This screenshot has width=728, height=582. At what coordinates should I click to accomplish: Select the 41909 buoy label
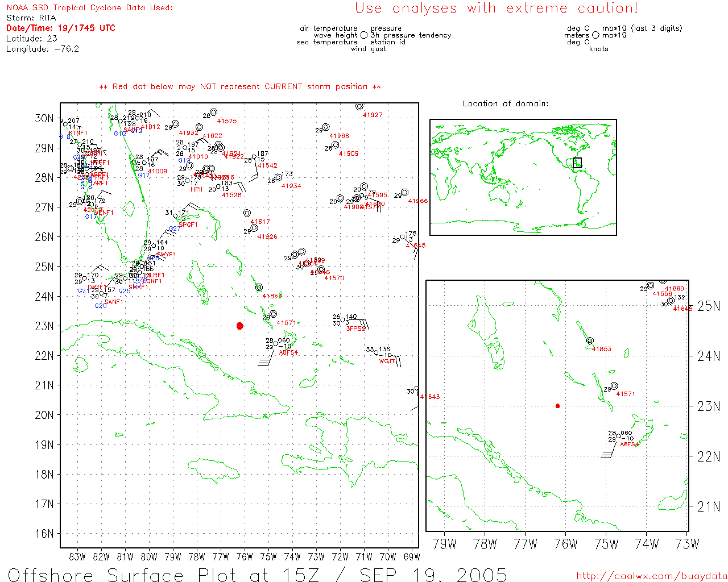pos(349,153)
